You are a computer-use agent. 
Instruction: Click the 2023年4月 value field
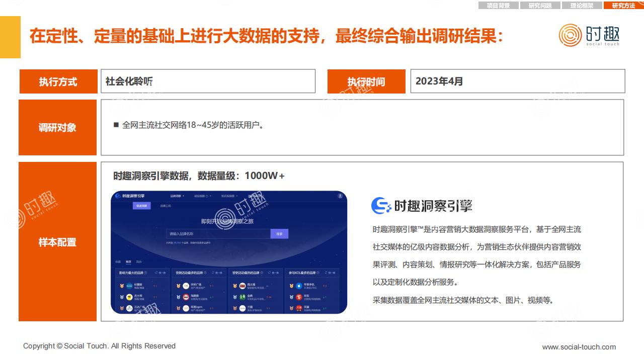[518, 81]
